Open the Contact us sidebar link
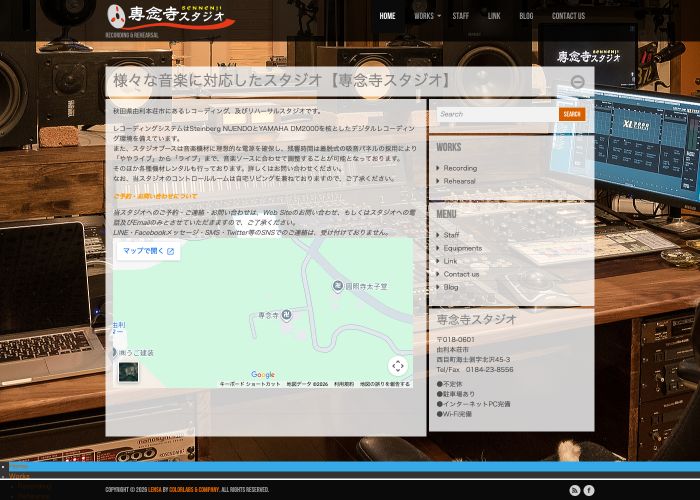 (x=461, y=274)
